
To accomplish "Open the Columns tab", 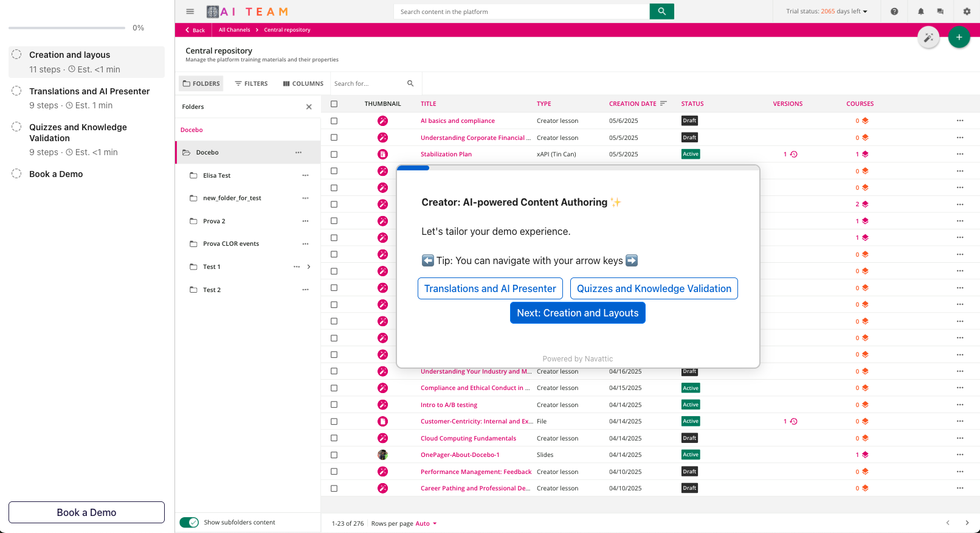I will click(303, 84).
